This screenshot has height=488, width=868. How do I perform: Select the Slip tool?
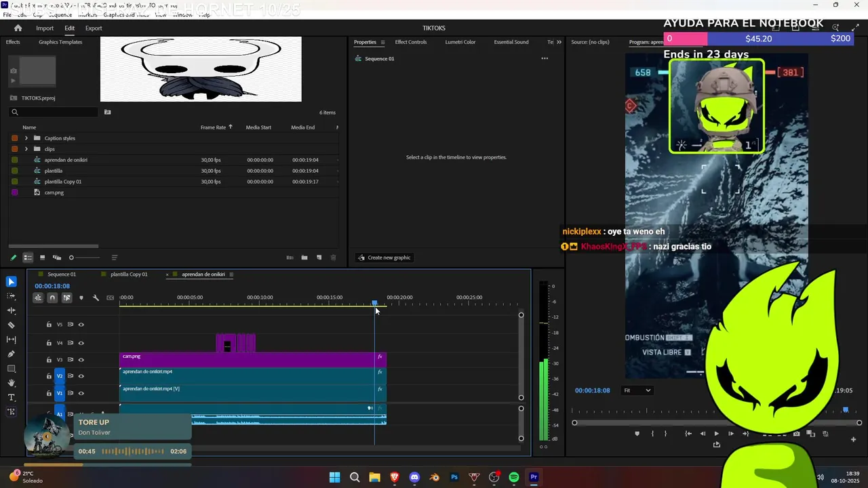pos(12,340)
